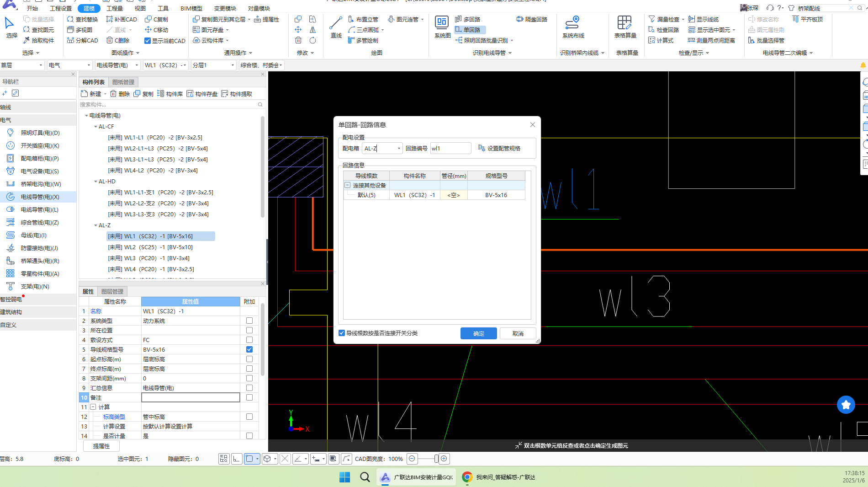Open the 首层 floor dropdown

22,65
